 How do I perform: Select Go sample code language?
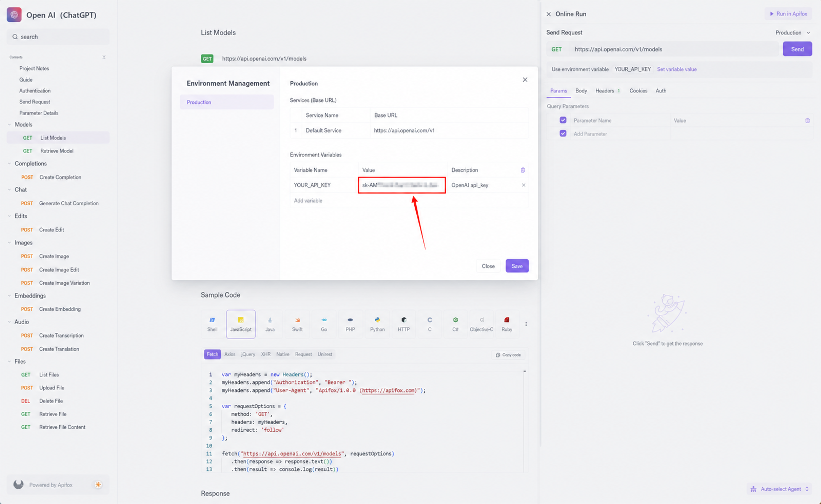(324, 324)
